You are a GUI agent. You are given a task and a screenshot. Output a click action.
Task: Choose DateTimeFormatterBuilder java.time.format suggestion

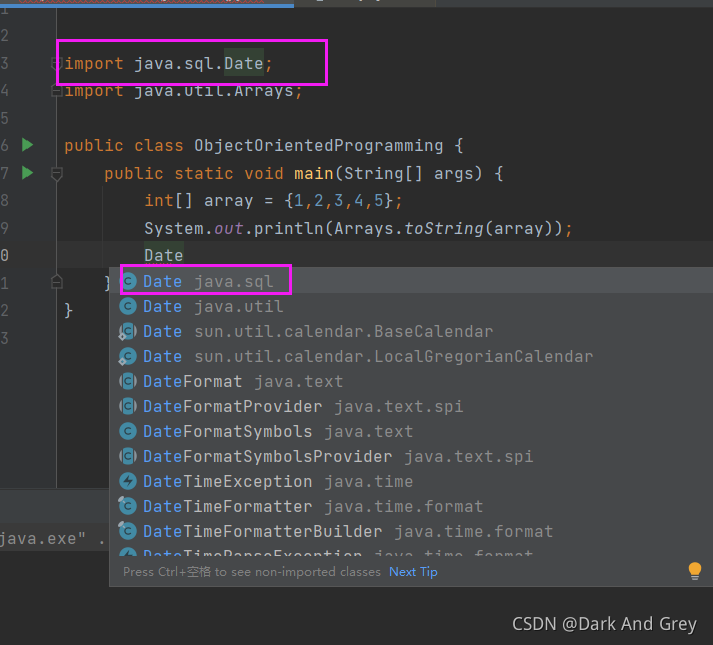tap(411, 531)
